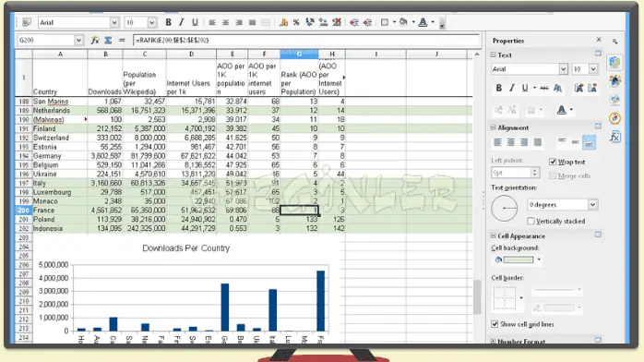Screen dimensions: 644x362
Task: Open the Functions deck in sidebar
Action: 614,137
